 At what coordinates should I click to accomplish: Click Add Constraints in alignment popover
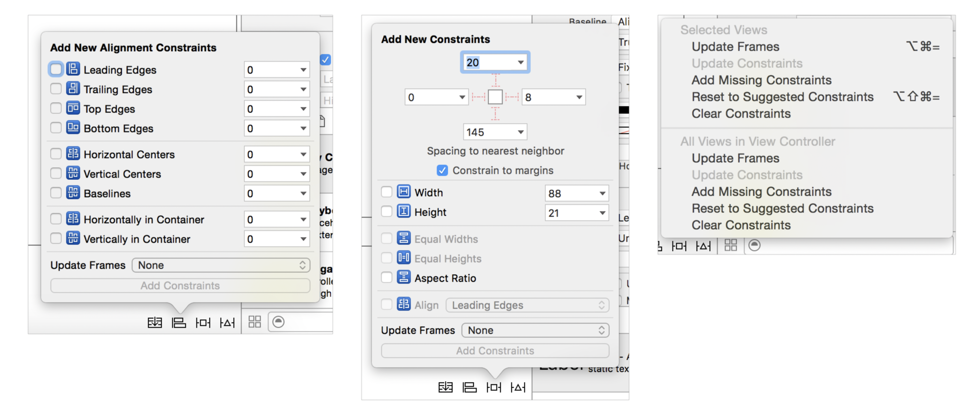click(180, 285)
